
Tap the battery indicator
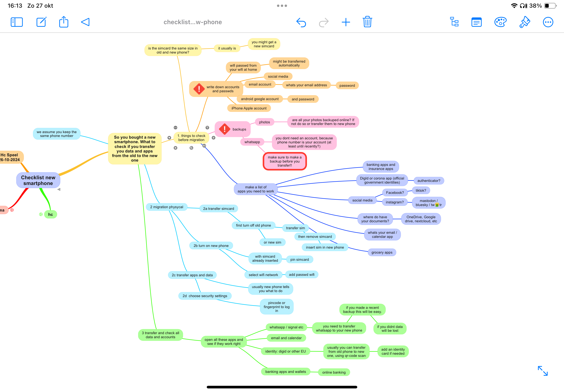pyautogui.click(x=550, y=6)
